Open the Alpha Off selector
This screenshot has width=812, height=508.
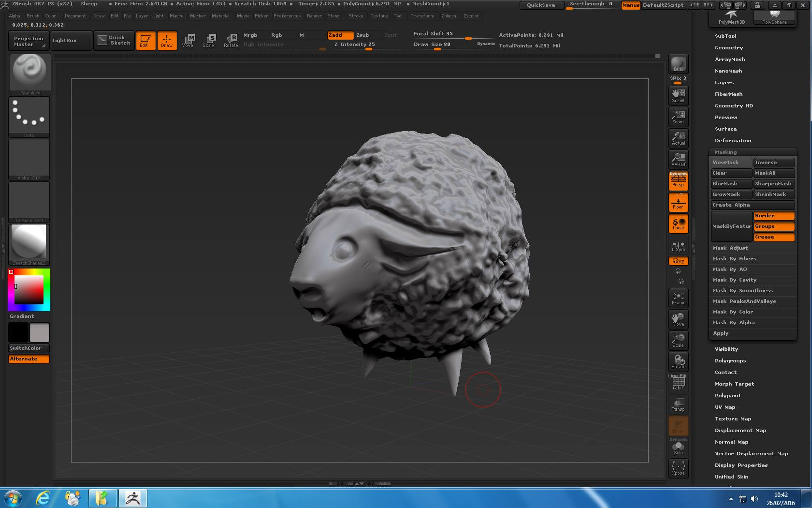pos(29,160)
